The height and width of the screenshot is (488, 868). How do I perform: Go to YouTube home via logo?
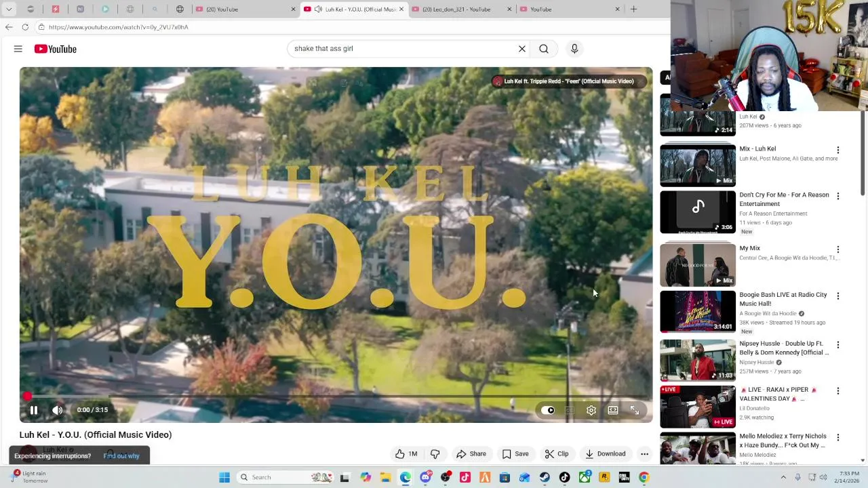pos(56,49)
